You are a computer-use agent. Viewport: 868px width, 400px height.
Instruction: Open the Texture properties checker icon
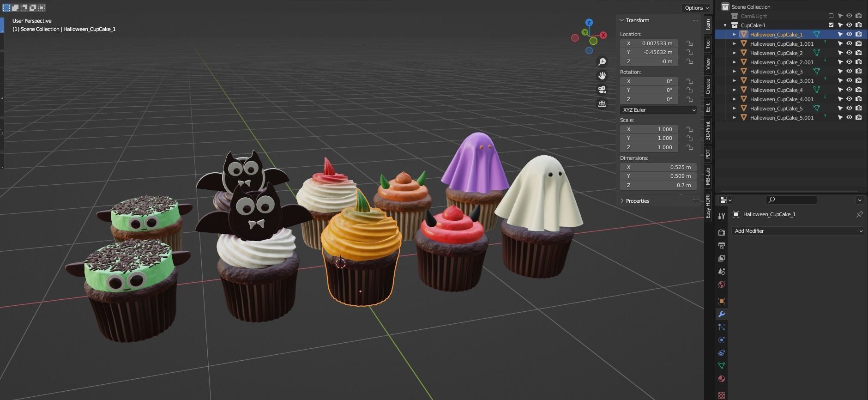pos(722,395)
